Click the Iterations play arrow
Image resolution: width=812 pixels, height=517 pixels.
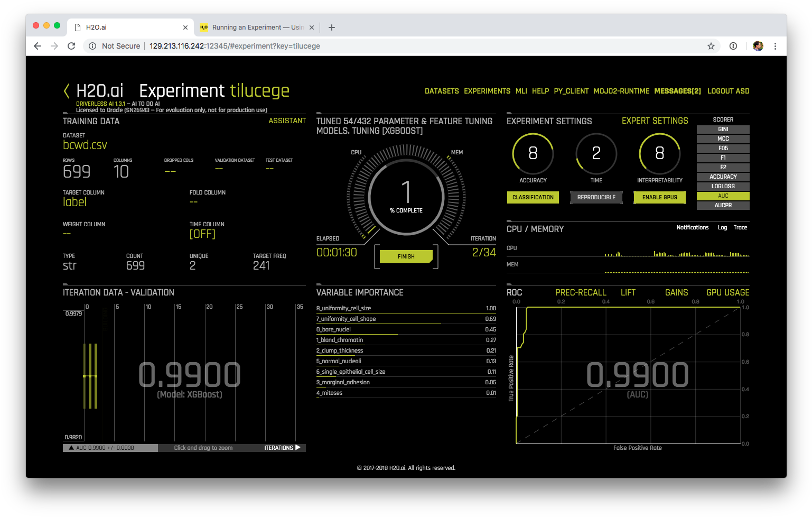click(298, 448)
